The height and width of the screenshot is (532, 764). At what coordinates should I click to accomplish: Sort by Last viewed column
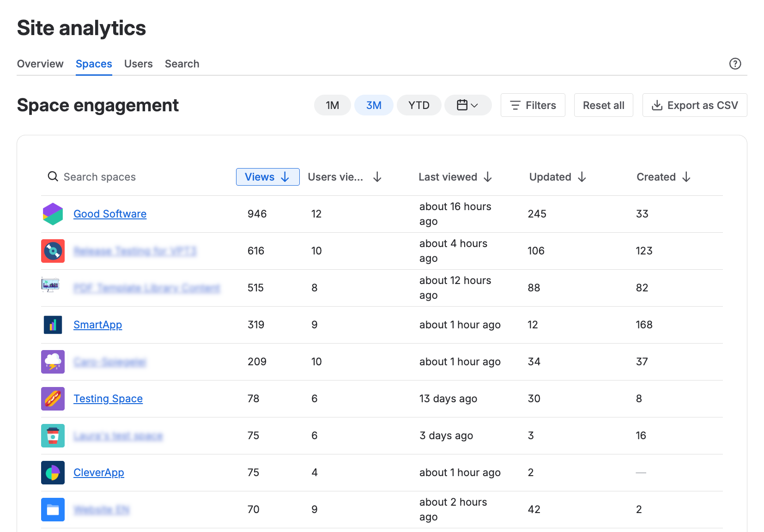[x=455, y=177]
